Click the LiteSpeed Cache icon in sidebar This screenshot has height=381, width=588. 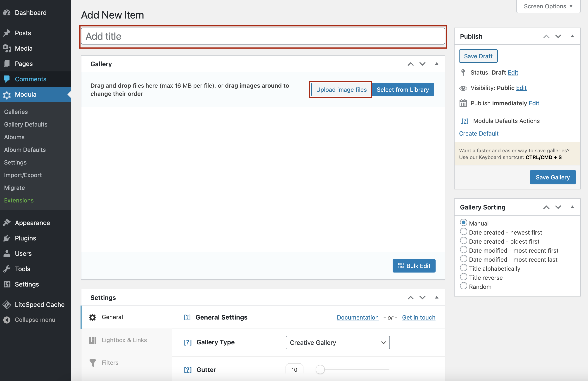coord(7,304)
